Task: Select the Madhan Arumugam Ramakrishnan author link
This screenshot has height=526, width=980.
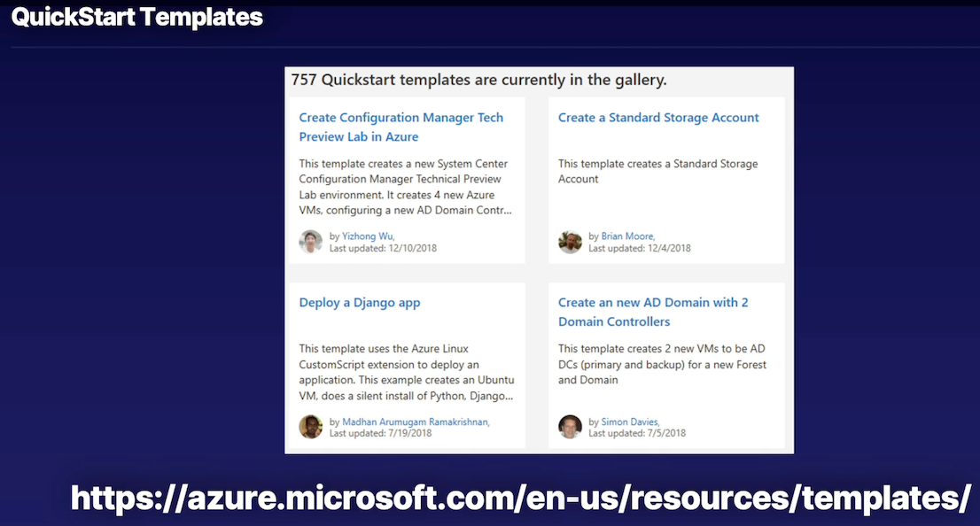Action: 416,422
